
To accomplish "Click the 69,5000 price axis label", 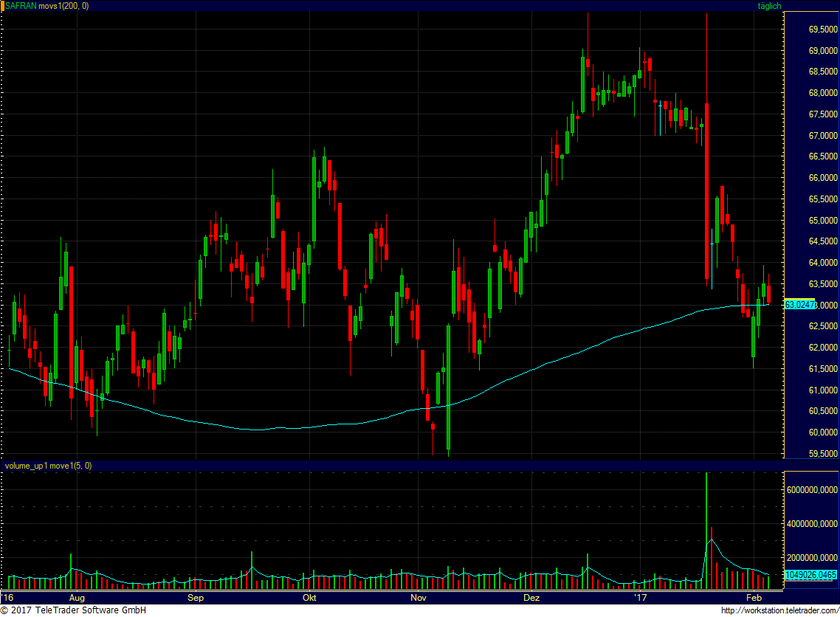I will [823, 30].
